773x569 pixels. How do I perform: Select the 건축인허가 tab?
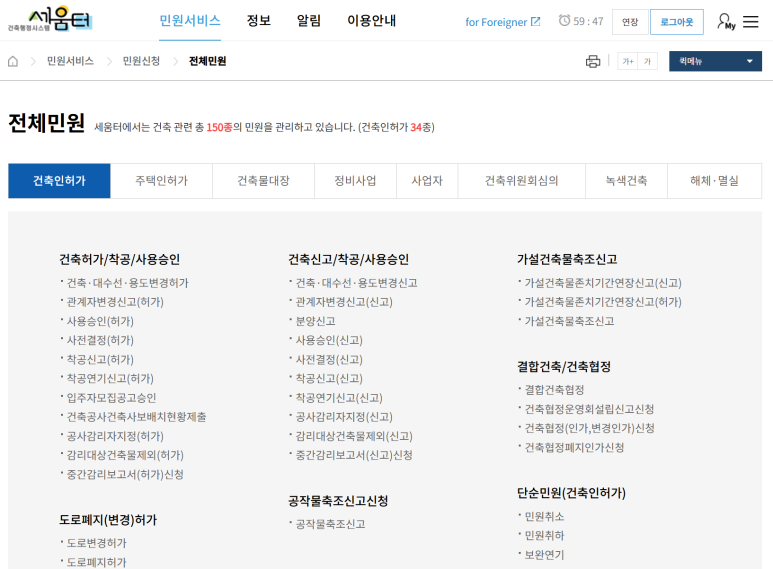(x=59, y=181)
